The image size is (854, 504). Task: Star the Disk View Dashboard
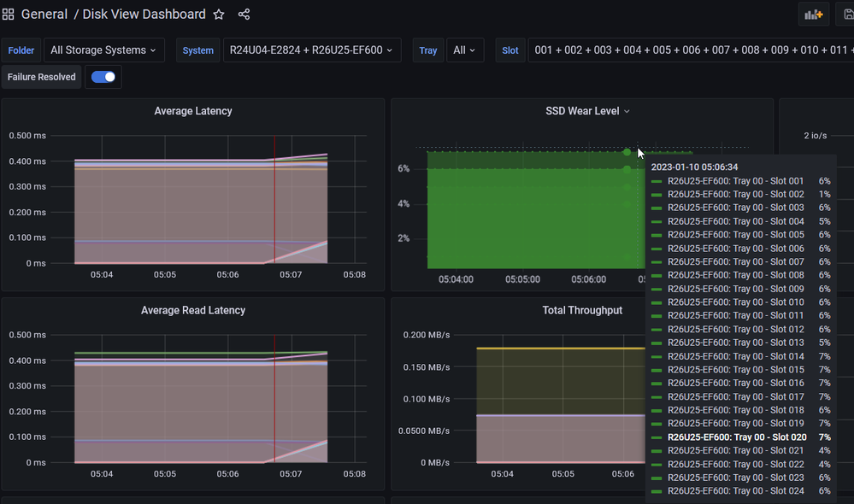(219, 15)
